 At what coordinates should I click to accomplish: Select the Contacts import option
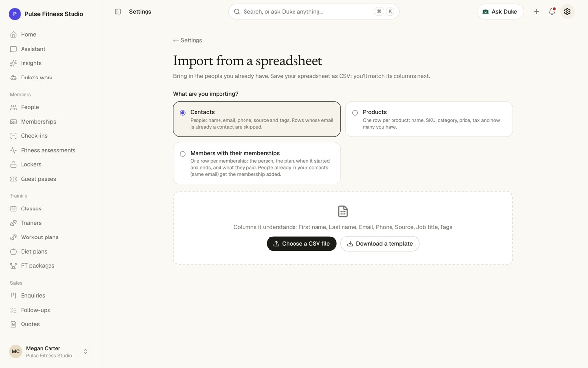pos(257,119)
